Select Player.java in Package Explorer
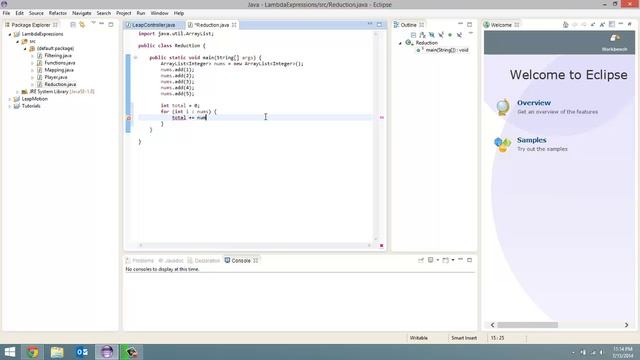640x360 pixels. click(56, 77)
